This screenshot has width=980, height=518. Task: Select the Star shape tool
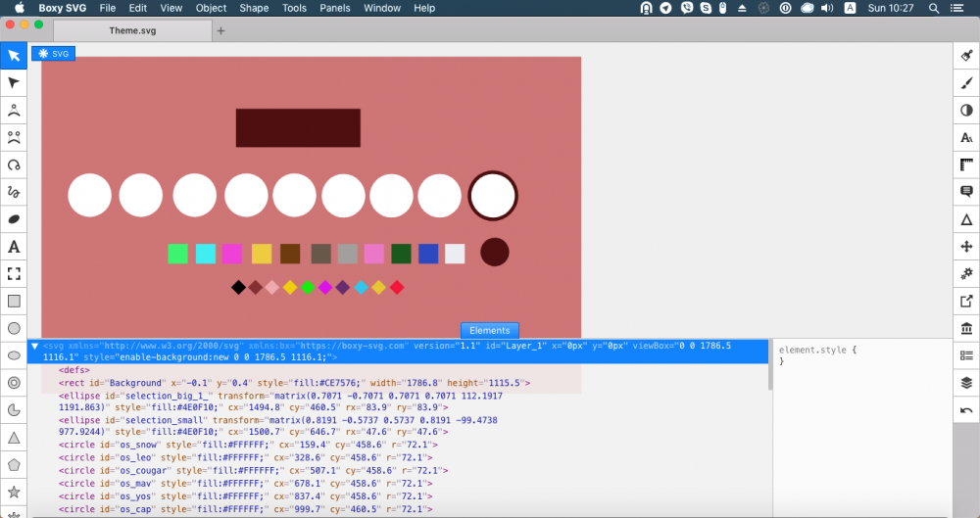coord(14,492)
